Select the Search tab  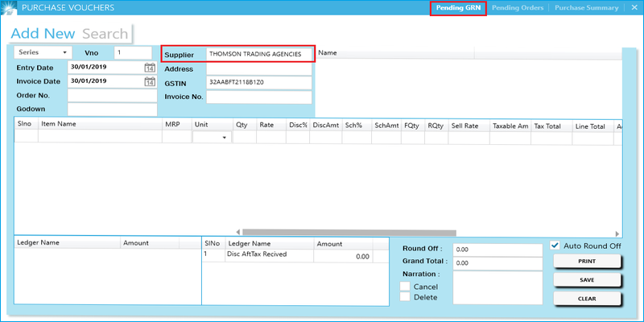(x=105, y=34)
